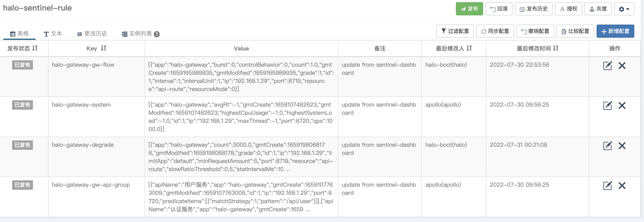The height and width of the screenshot is (222, 644).
Task: Switch to the 表格 table tab
Action: point(19,34)
